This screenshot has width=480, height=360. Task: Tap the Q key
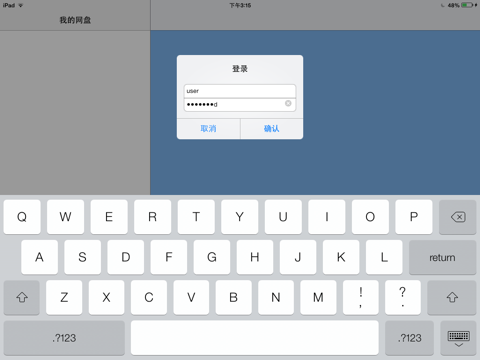22,217
